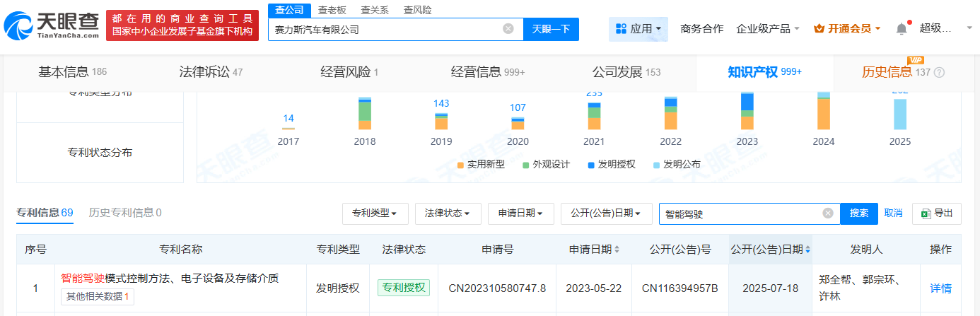The height and width of the screenshot is (316, 980).
Task: Open the 专利类型 filter dropdown
Action: (375, 213)
